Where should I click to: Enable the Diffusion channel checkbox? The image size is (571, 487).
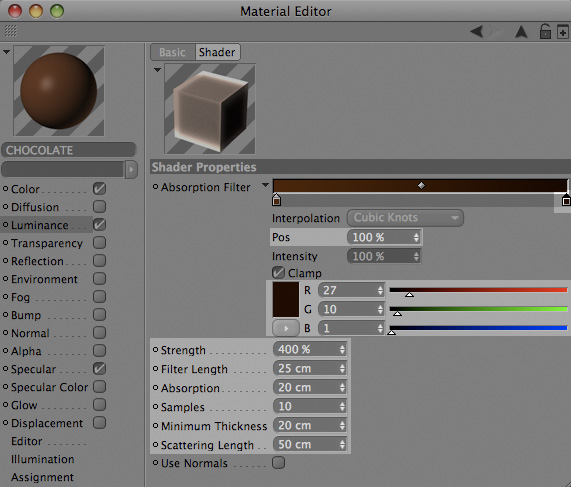pyautogui.click(x=99, y=207)
